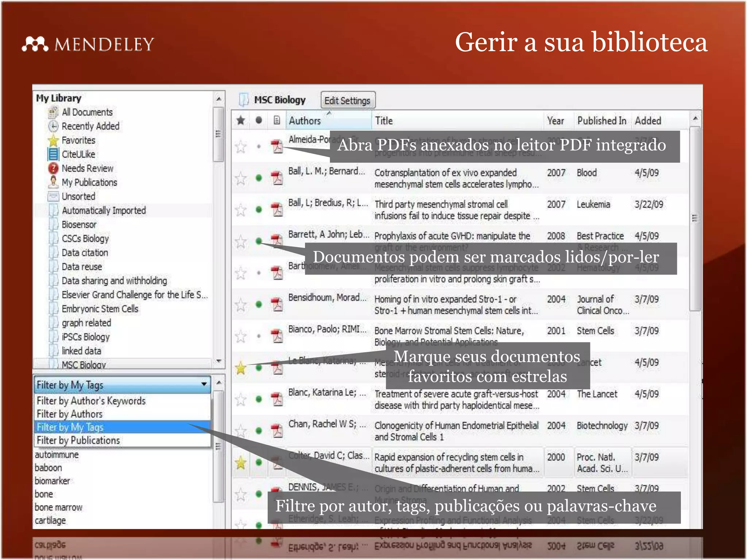Screen dimensions: 747x560
Task: Sort by the read status dot column header
Action: click(x=259, y=120)
